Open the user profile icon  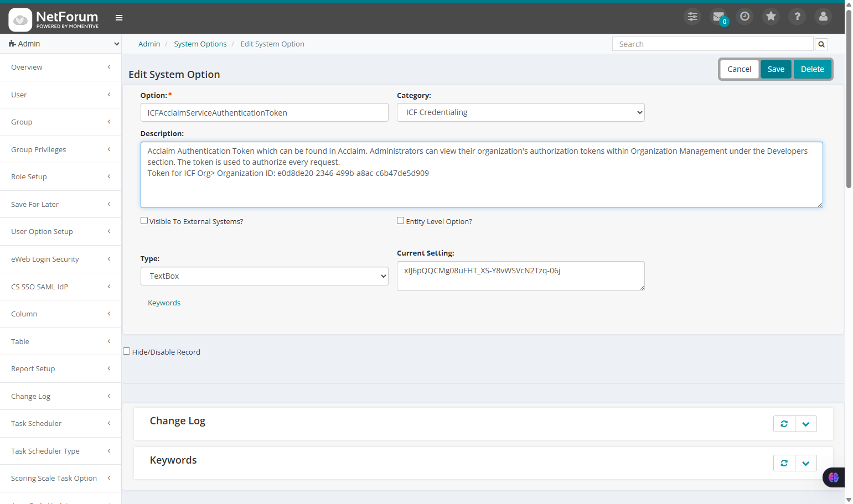[823, 17]
